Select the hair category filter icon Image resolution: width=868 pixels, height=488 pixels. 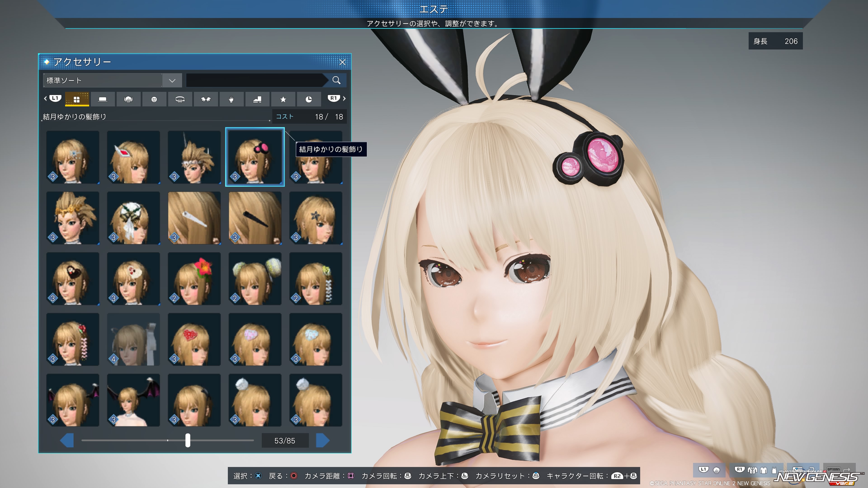pos(128,99)
